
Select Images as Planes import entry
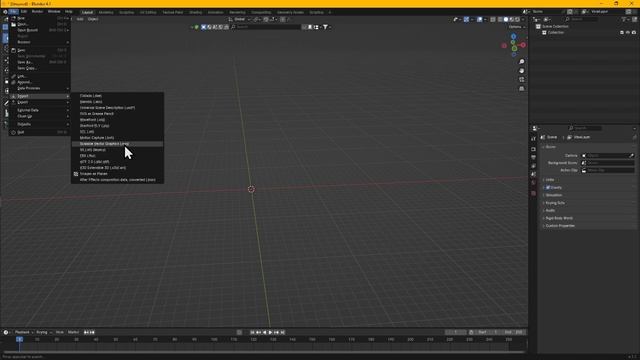pyautogui.click(x=118, y=173)
